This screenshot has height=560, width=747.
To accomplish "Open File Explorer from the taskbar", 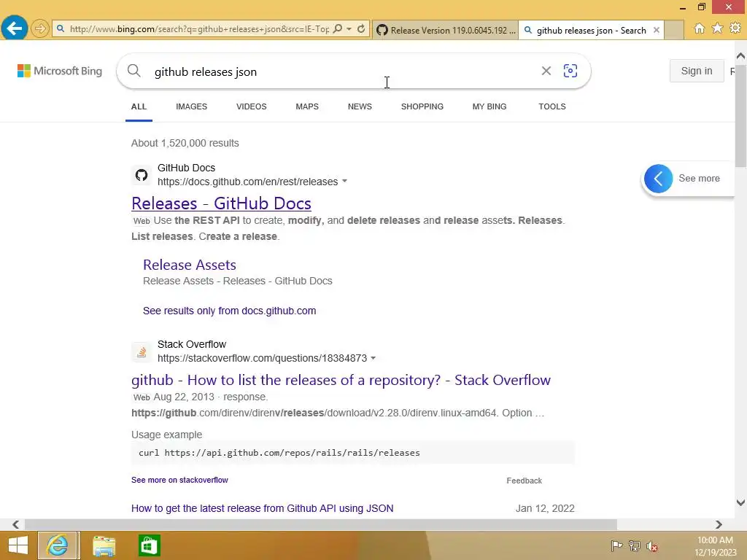I will pos(104,545).
